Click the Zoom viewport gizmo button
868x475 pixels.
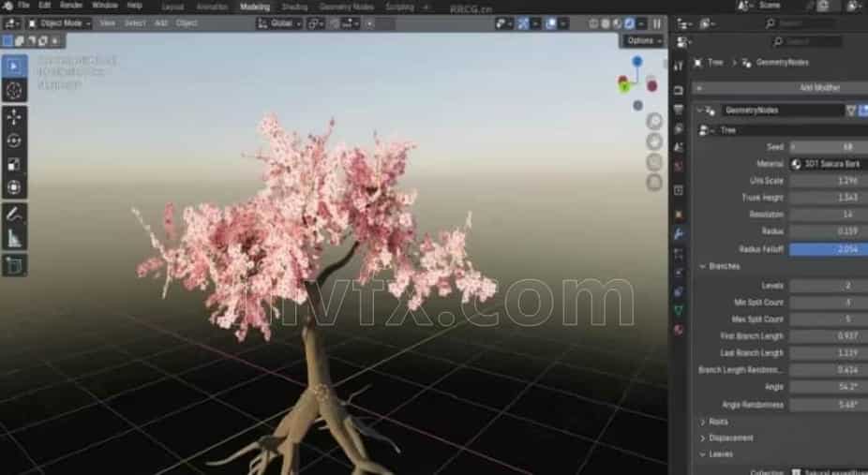coord(654,121)
